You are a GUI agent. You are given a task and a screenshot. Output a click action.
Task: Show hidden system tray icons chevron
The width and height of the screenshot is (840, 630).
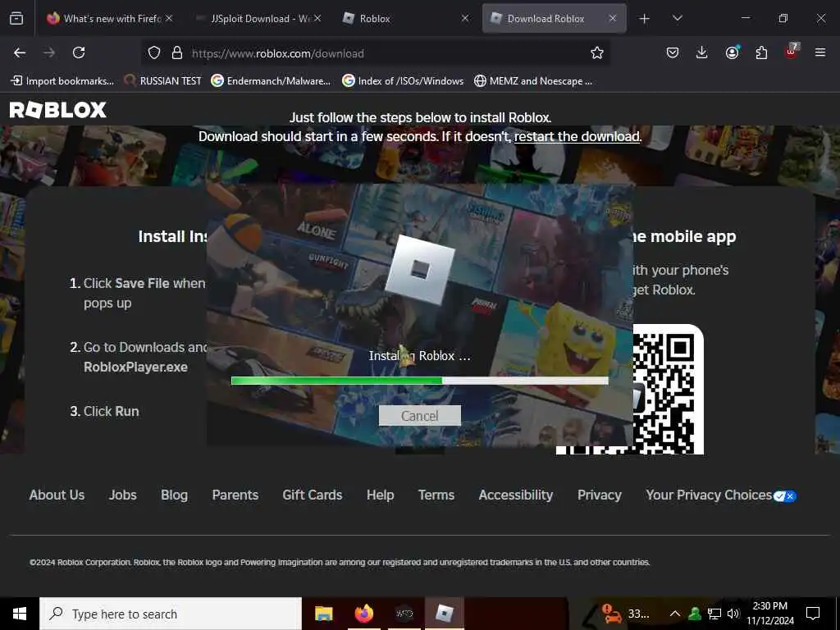pyautogui.click(x=675, y=614)
